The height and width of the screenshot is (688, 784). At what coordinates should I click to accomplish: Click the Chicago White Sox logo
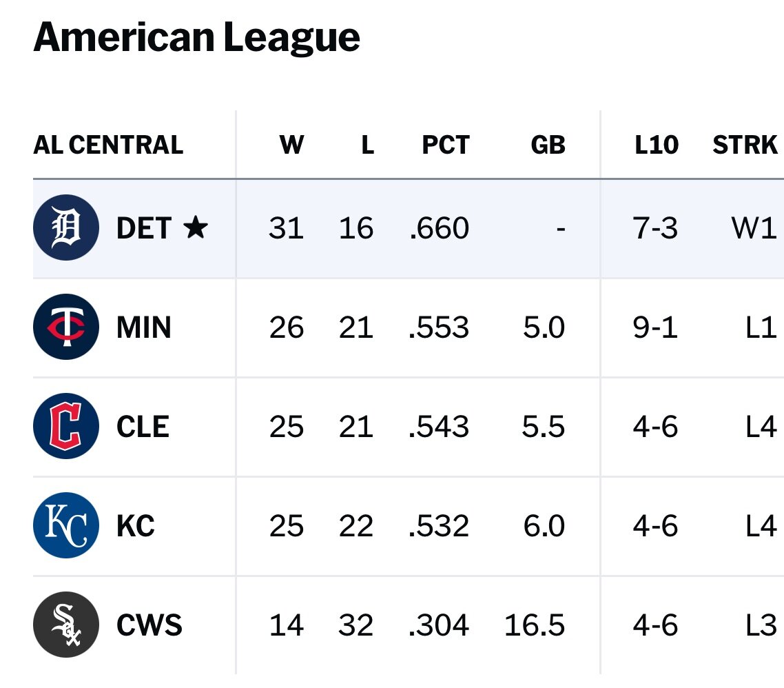pos(67,625)
